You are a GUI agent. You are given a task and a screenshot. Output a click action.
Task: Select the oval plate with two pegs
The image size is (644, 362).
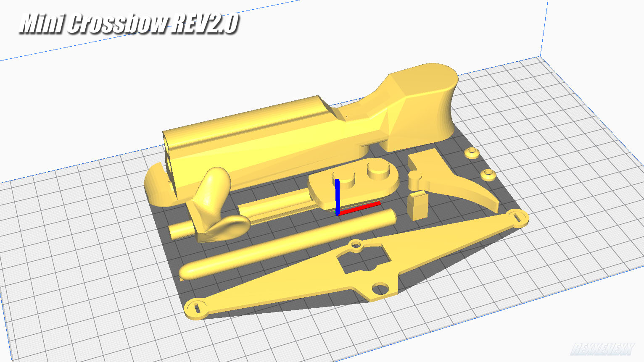pyautogui.click(x=353, y=184)
